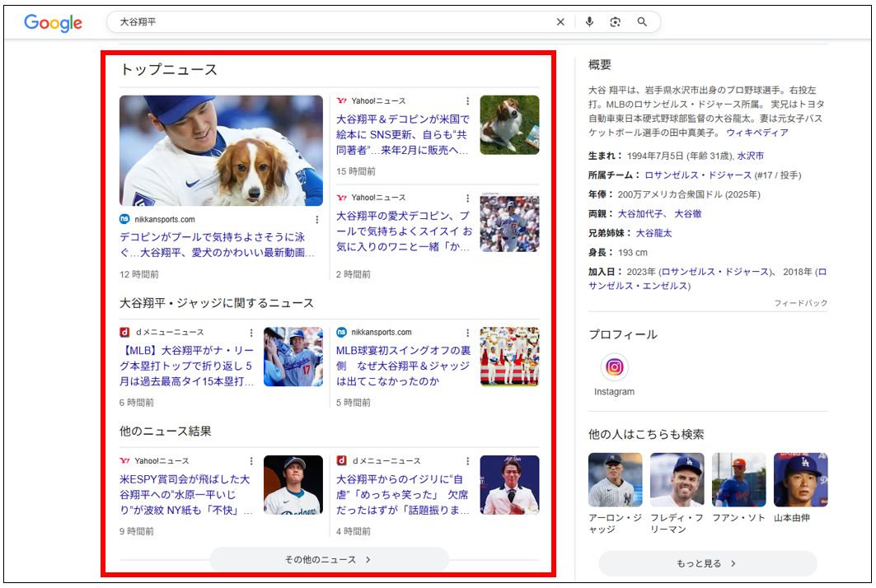
Task: Start voice search with microphone icon
Action: click(x=589, y=21)
